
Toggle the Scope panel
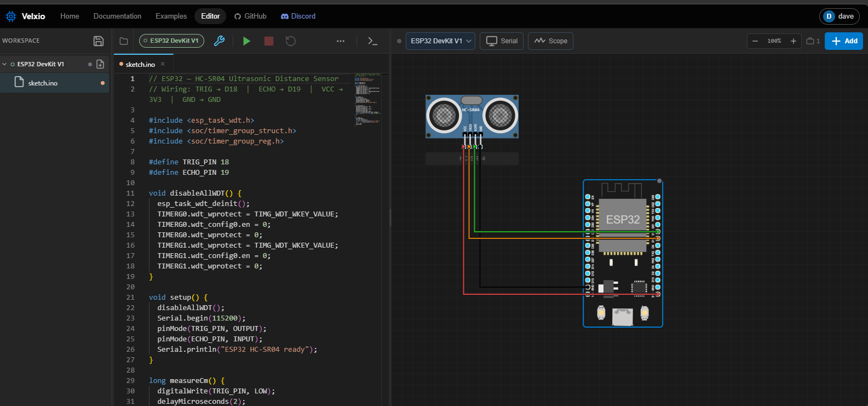point(550,41)
